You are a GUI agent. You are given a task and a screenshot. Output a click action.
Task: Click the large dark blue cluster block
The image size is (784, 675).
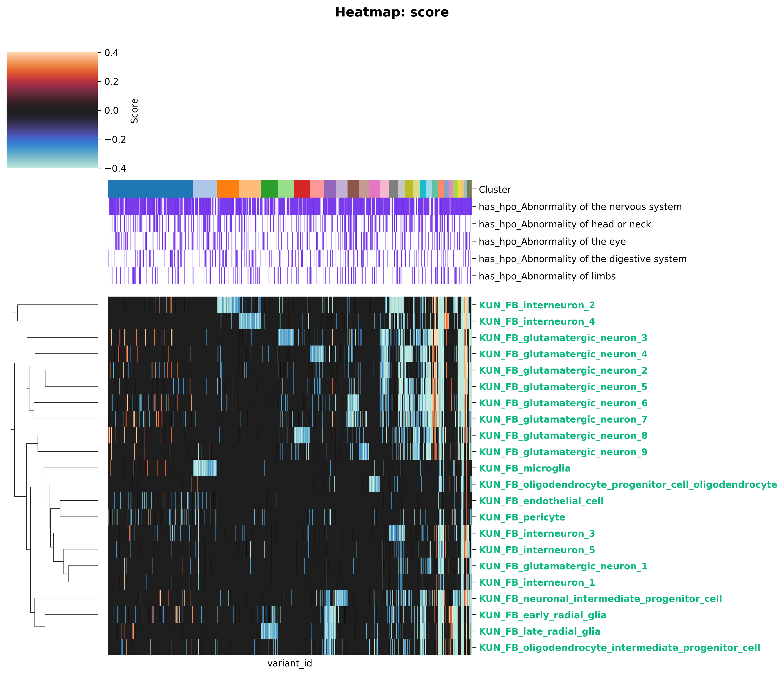click(150, 189)
